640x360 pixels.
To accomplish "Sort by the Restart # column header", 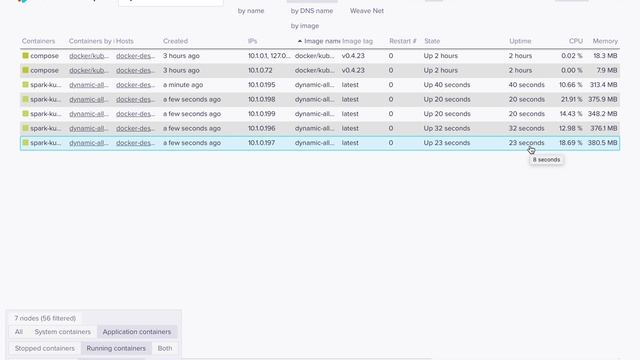I will pos(403,41).
